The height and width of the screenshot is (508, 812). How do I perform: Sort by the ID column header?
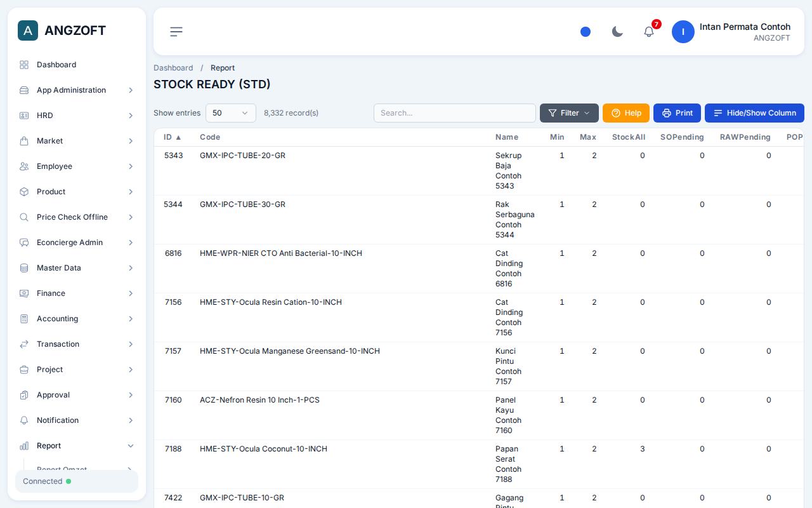[x=173, y=137]
